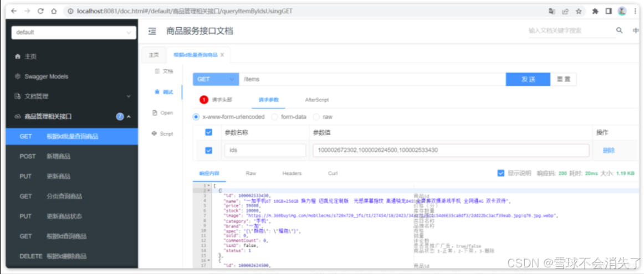This screenshot has width=644, height=274.
Task: Collapse JSON line 1 fold arrow
Action: pyautogui.click(x=208, y=186)
